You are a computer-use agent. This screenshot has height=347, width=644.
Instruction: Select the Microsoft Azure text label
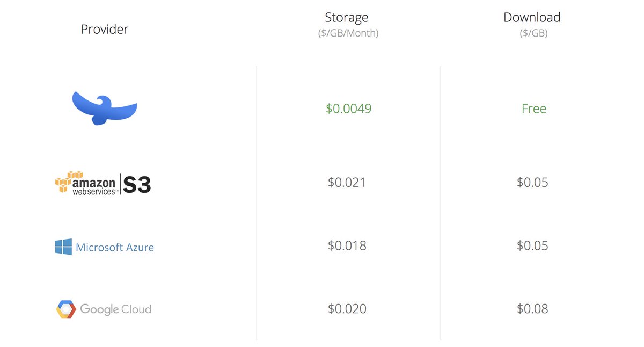point(115,248)
